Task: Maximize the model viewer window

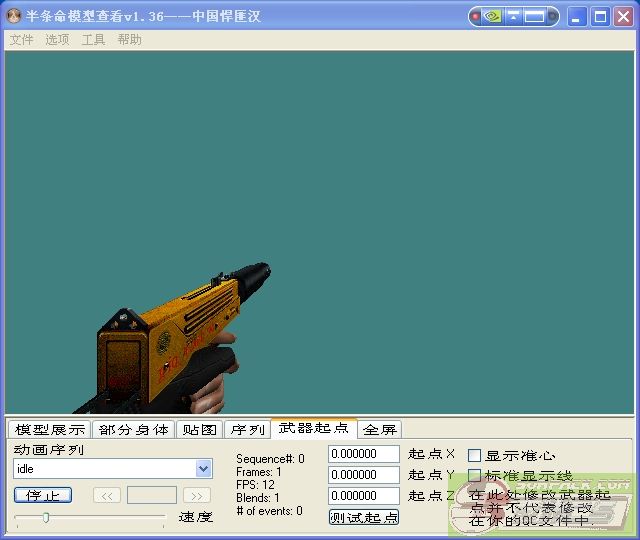Action: pyautogui.click(x=600, y=16)
